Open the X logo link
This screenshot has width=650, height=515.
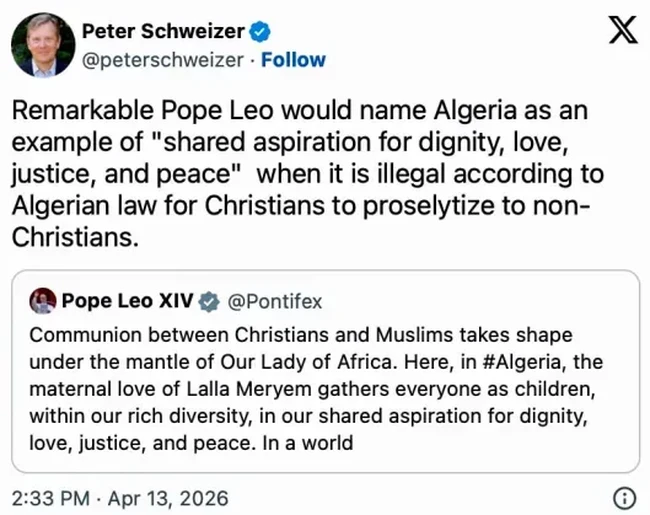pyautogui.click(x=620, y=32)
